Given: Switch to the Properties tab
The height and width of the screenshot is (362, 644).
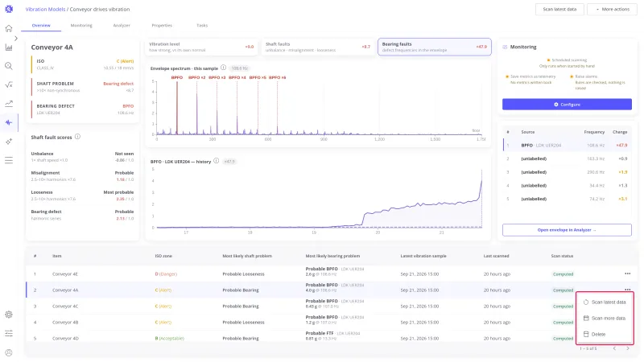Looking at the screenshot, I should click(162, 26).
